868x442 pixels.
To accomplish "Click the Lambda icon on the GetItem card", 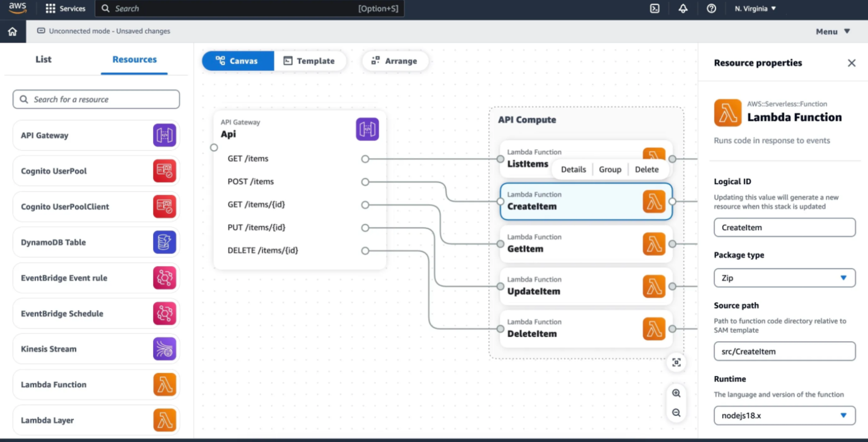I will click(x=654, y=244).
